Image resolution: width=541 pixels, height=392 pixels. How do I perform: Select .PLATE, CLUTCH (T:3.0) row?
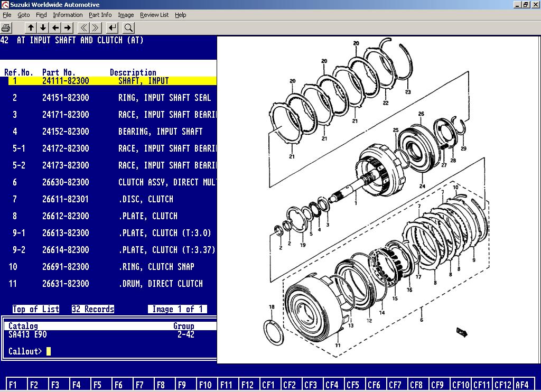coord(112,233)
